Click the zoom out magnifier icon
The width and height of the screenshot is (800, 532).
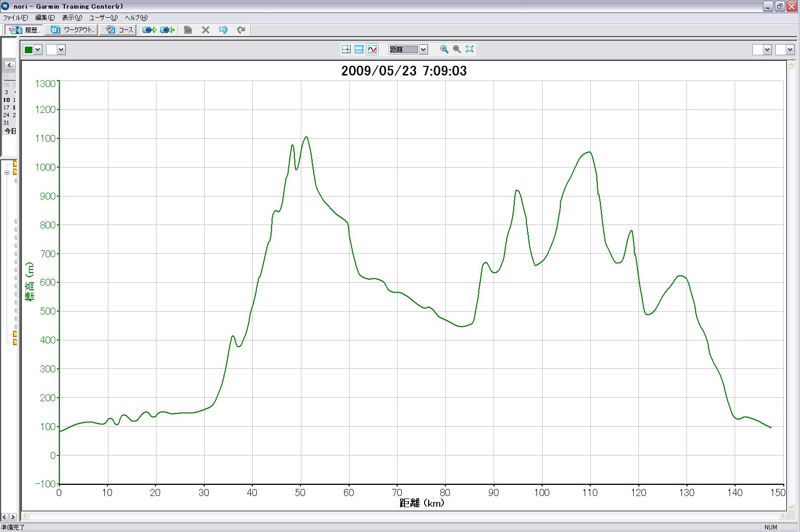point(457,49)
